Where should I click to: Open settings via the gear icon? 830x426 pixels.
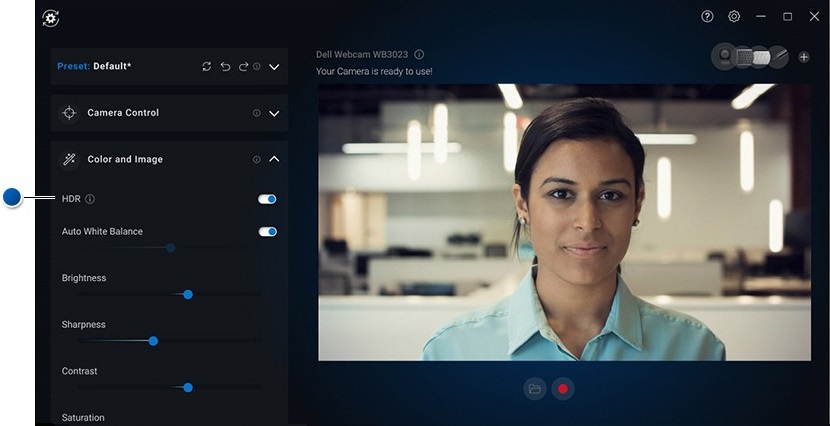point(734,17)
